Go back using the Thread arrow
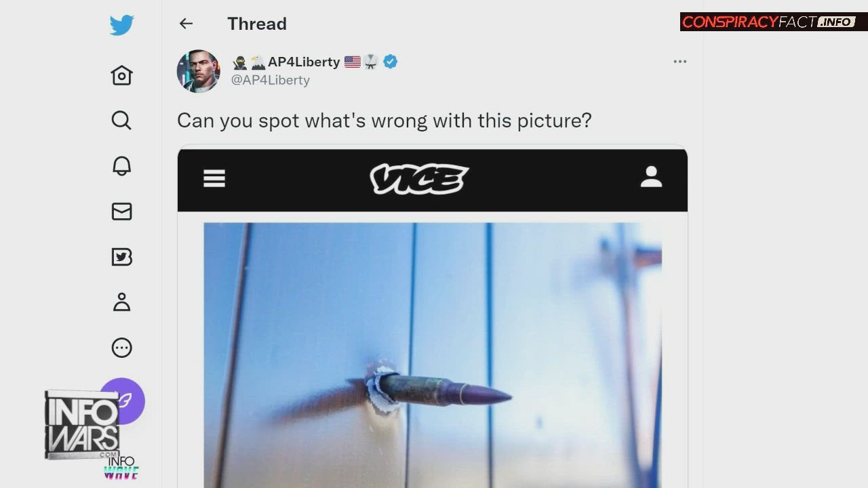Image resolution: width=868 pixels, height=488 pixels. tap(186, 24)
